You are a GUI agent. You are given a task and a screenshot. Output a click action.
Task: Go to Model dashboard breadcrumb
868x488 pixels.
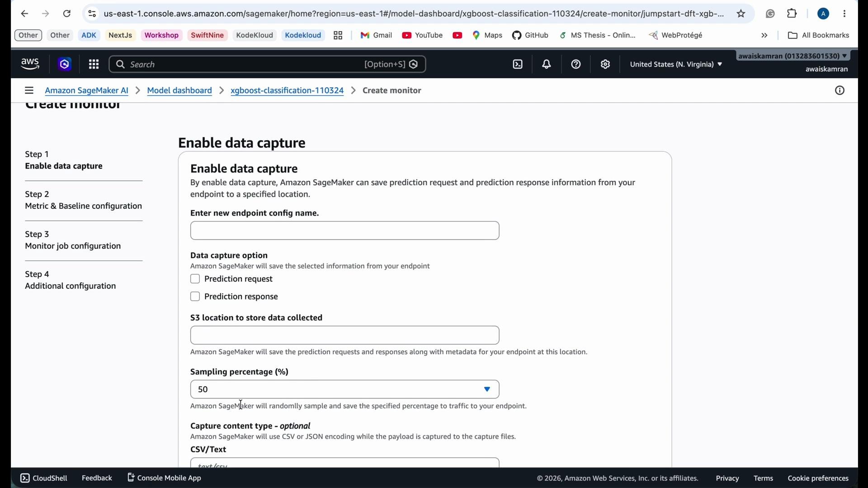pos(180,91)
